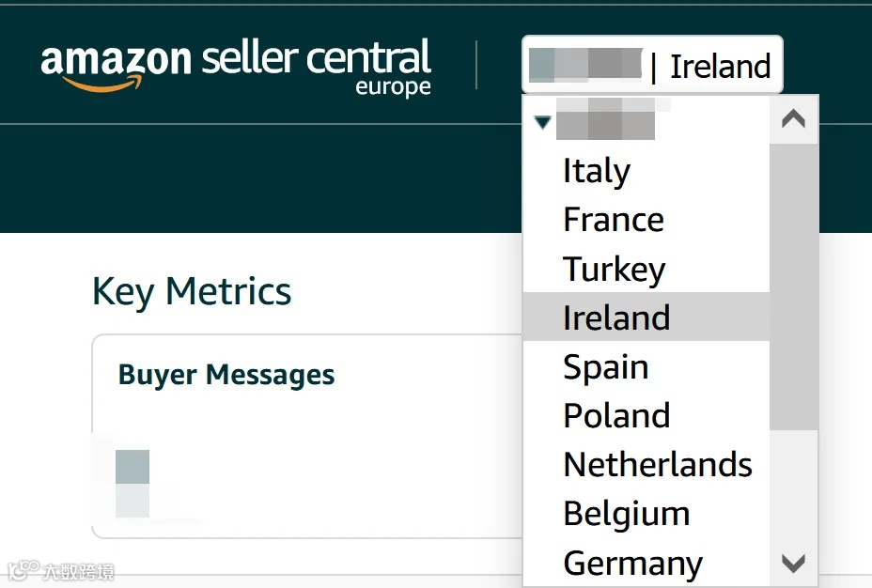This screenshot has width=872, height=588.
Task: Select France in the marketplace list
Action: 614,220
